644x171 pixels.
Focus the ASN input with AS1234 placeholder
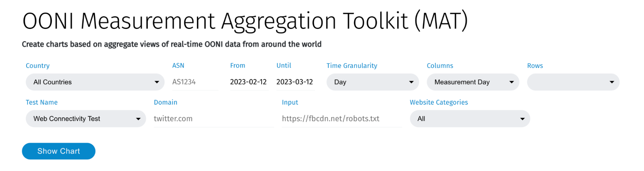click(195, 82)
